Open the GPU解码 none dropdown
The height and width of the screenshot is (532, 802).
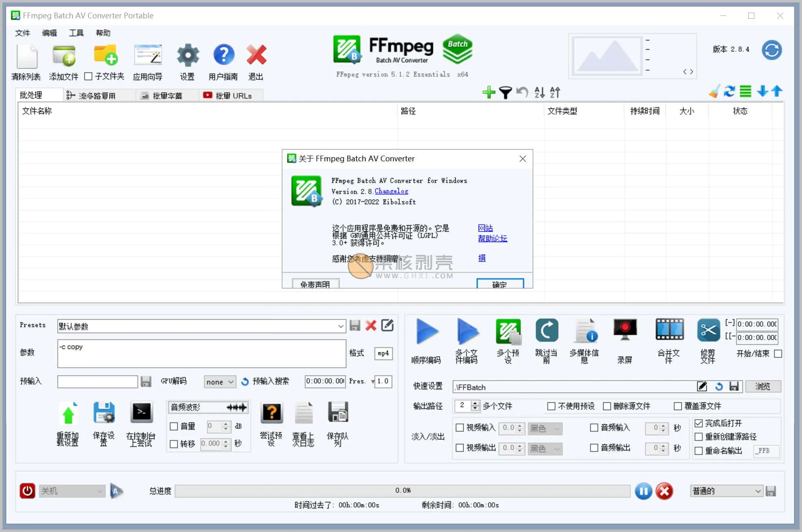220,382
